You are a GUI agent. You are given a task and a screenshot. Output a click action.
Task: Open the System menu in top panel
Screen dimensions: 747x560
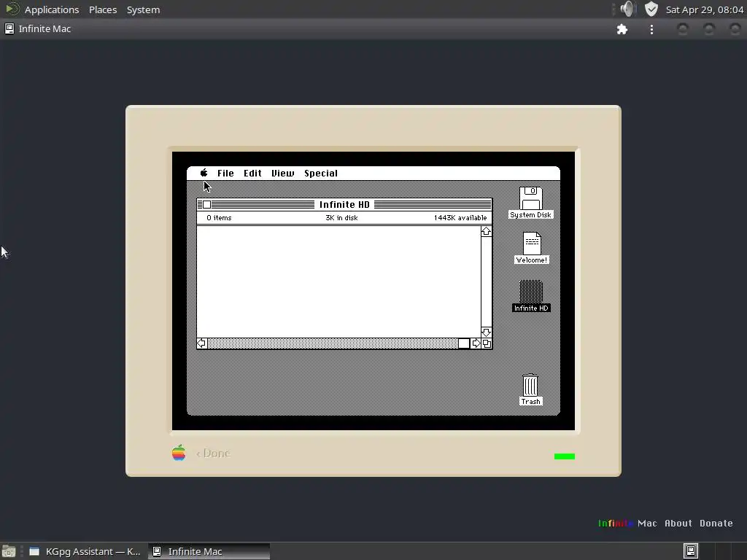click(x=144, y=9)
